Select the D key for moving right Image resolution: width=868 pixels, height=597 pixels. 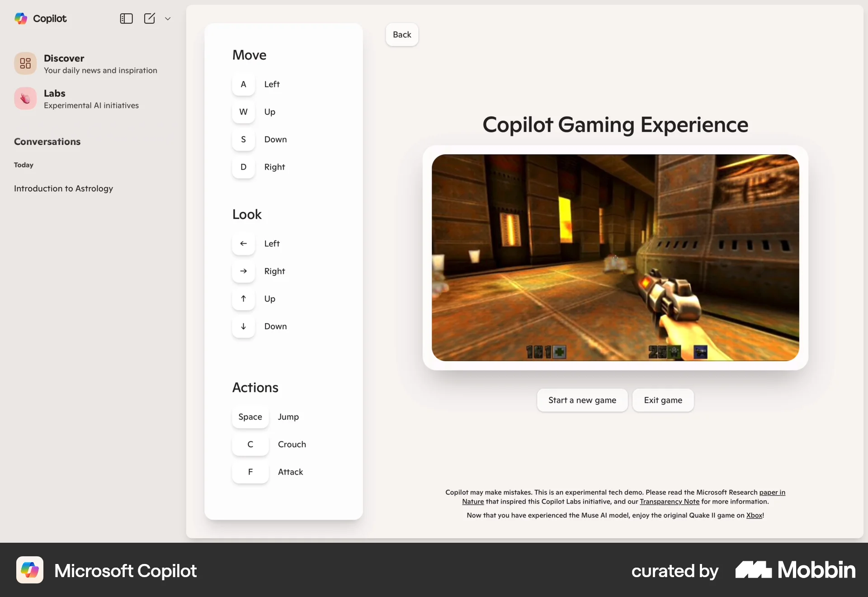coord(243,167)
